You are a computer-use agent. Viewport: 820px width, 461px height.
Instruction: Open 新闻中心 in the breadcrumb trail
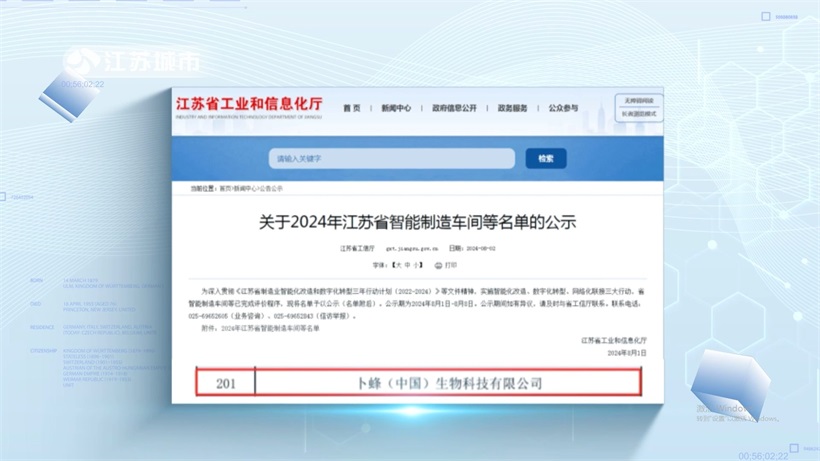coord(245,189)
